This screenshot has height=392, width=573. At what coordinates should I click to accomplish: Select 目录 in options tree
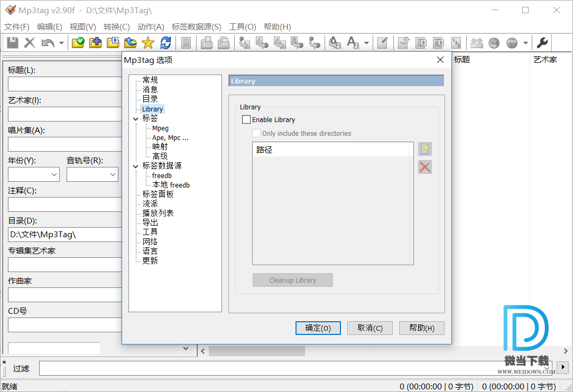[x=150, y=99]
